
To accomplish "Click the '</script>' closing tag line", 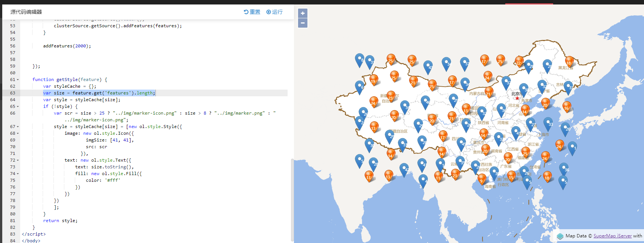I will tap(34, 234).
